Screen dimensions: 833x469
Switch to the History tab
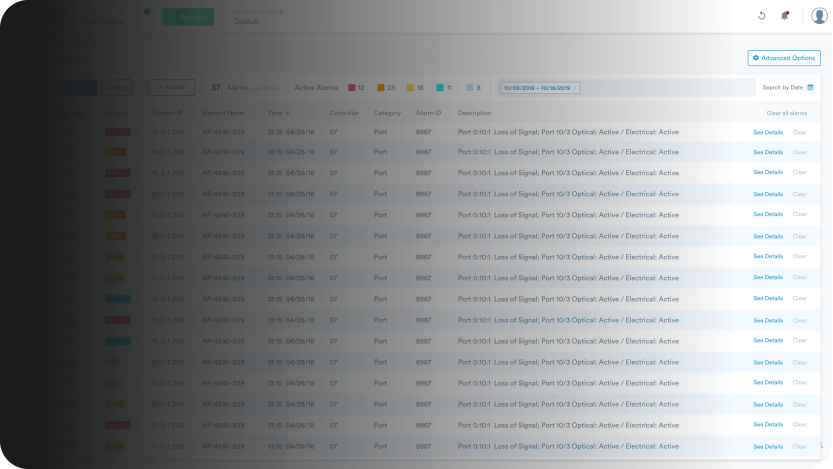pyautogui.click(x=118, y=88)
